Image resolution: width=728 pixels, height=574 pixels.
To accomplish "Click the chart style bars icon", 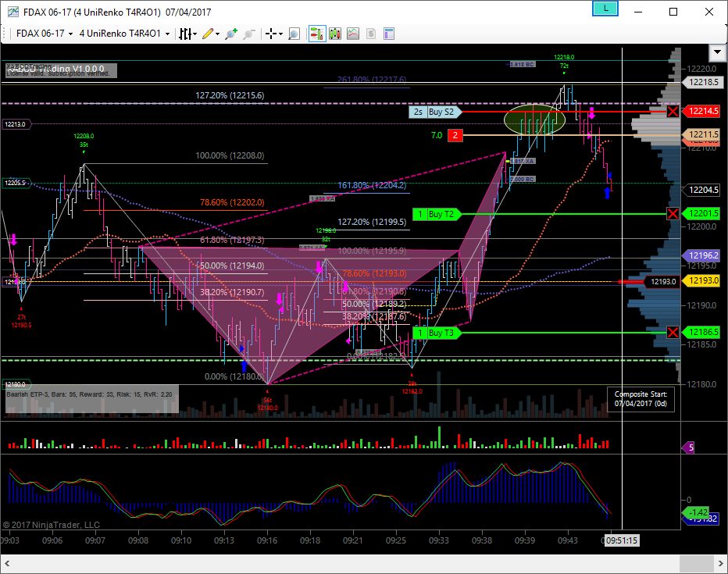I will point(185,34).
